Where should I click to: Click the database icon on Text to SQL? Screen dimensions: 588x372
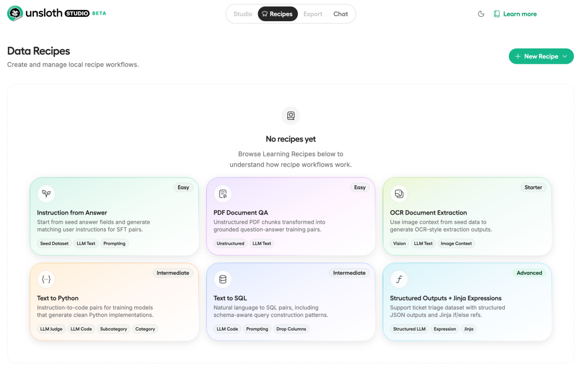(223, 279)
